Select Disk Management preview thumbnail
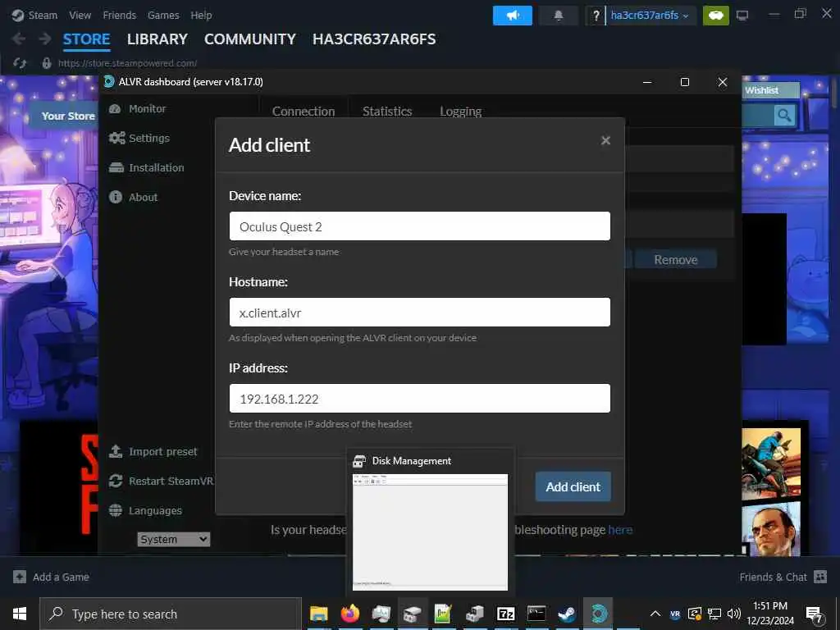The width and height of the screenshot is (840, 630). point(430,532)
